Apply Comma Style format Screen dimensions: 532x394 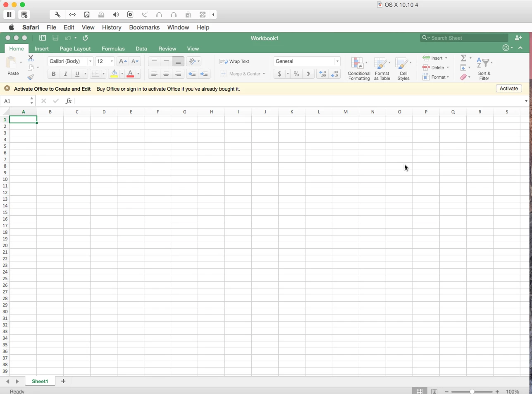pyautogui.click(x=308, y=74)
